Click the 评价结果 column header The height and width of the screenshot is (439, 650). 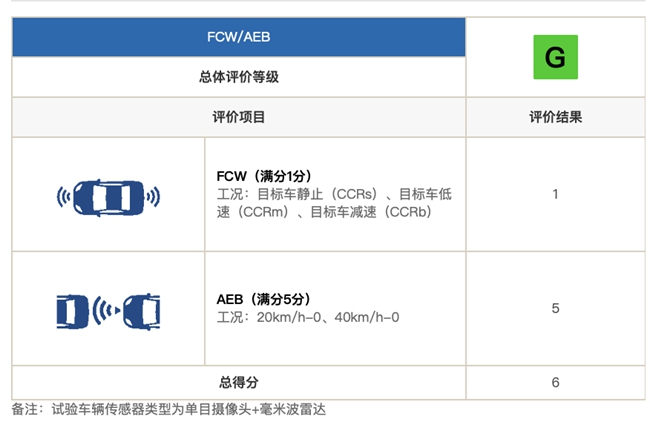point(555,117)
